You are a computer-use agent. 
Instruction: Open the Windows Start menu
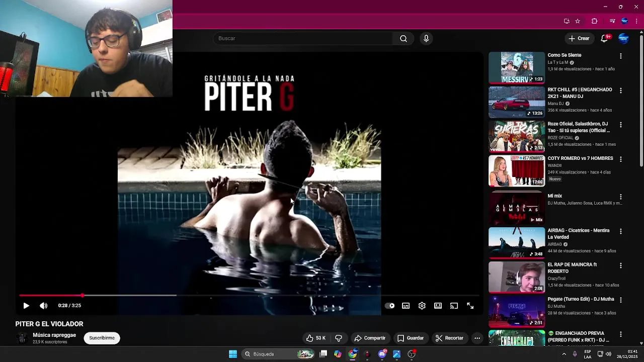[x=233, y=354]
